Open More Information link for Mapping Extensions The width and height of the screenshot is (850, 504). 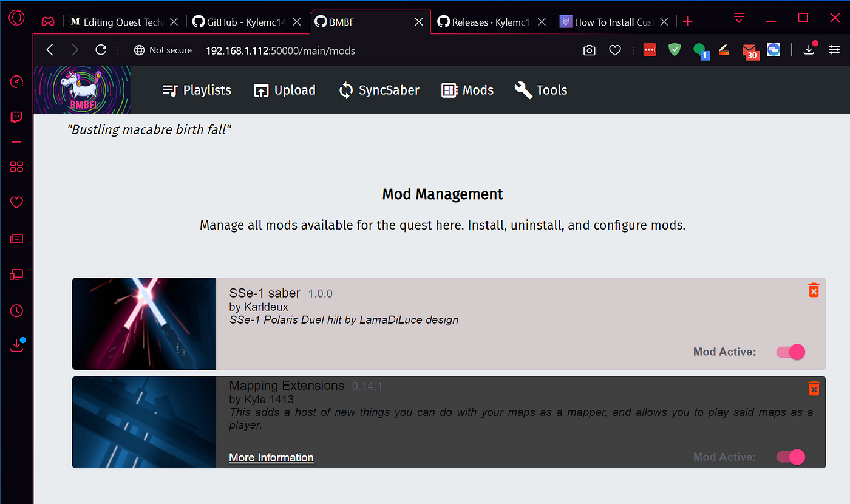(x=271, y=457)
